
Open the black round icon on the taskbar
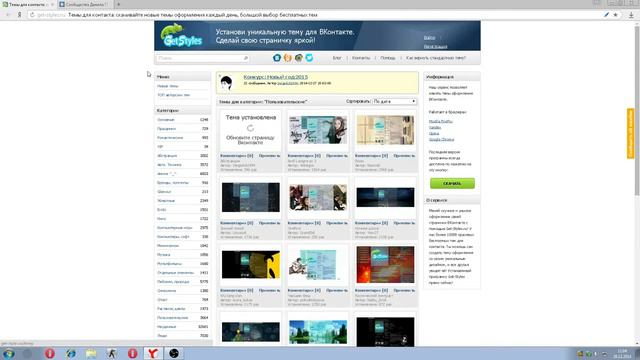174,353
